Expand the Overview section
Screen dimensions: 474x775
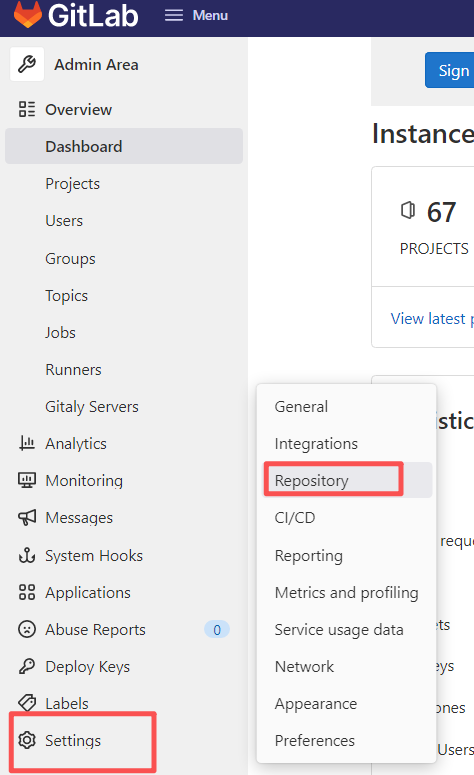pos(79,109)
